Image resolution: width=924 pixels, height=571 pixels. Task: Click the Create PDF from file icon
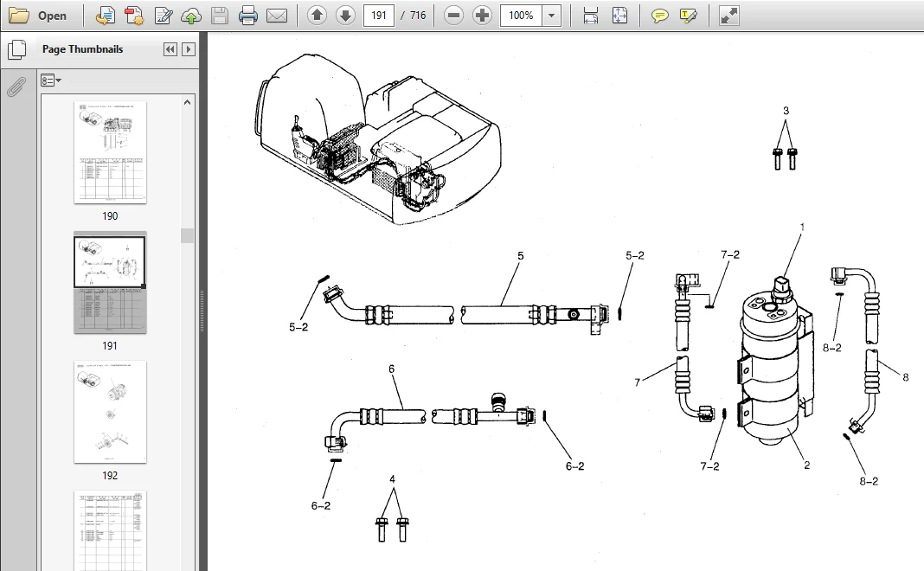pyautogui.click(x=106, y=16)
